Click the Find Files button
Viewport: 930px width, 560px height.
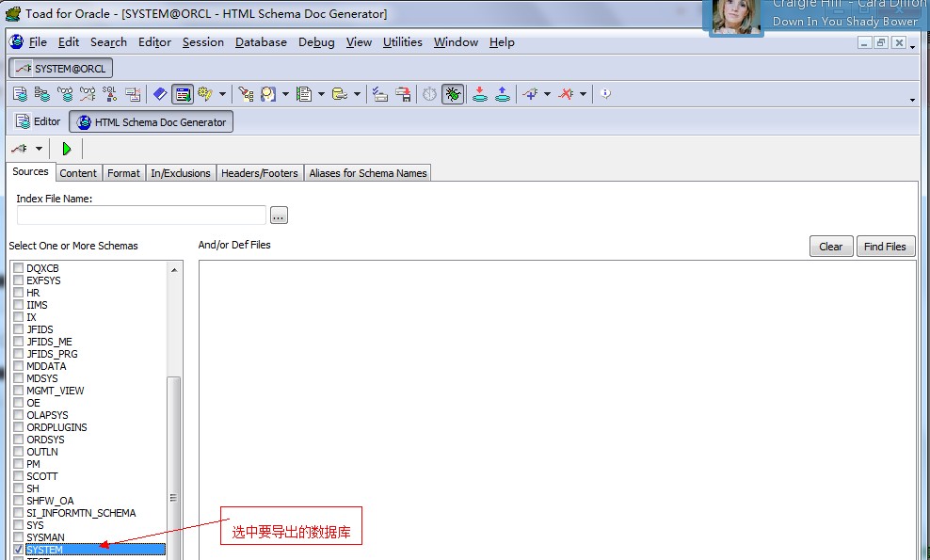pos(885,247)
